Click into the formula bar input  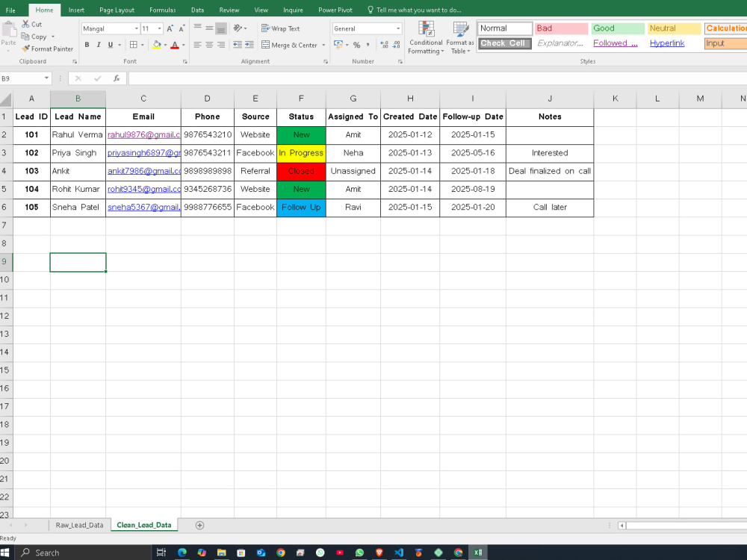point(437,78)
